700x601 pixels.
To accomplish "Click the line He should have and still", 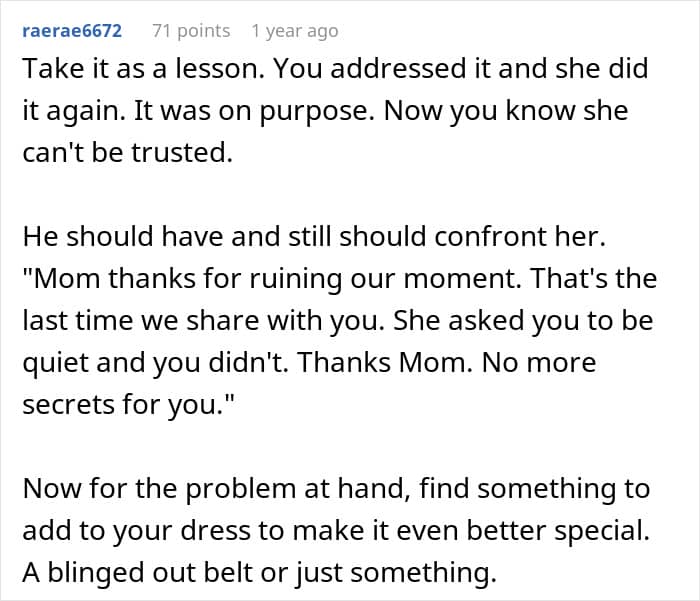I will click(314, 236).
